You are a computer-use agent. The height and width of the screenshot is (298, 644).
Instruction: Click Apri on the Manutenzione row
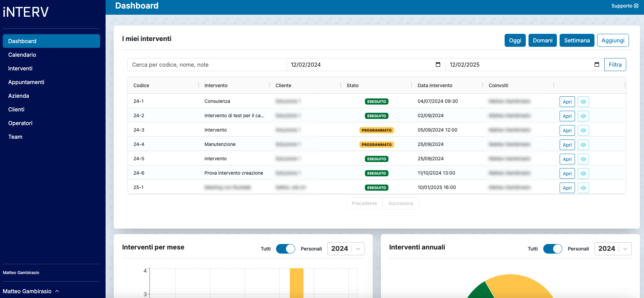tap(567, 145)
